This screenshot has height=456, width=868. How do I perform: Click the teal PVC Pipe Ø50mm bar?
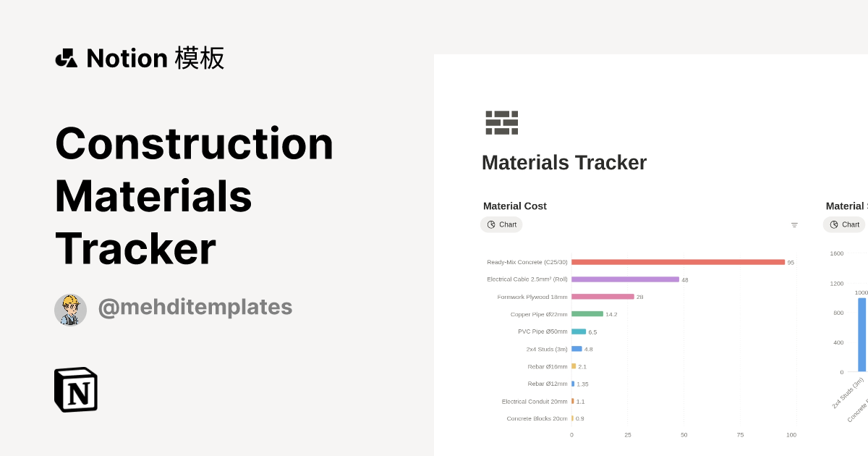(x=579, y=332)
